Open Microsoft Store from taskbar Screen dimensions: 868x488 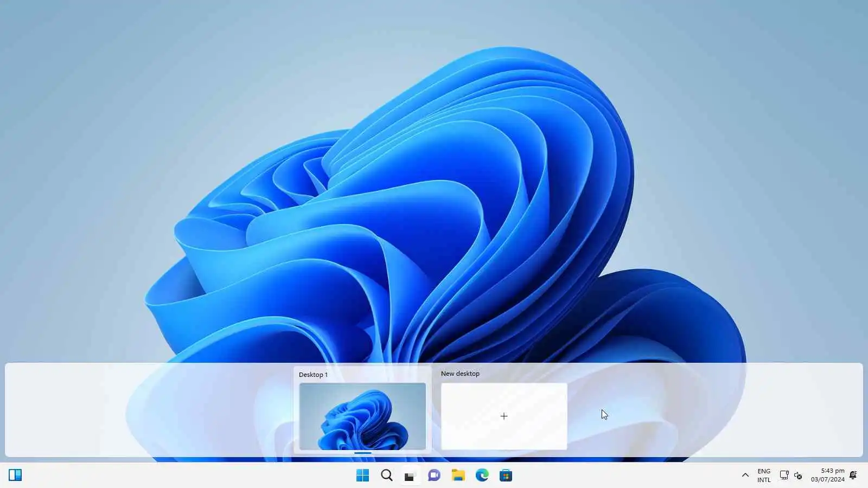506,476
